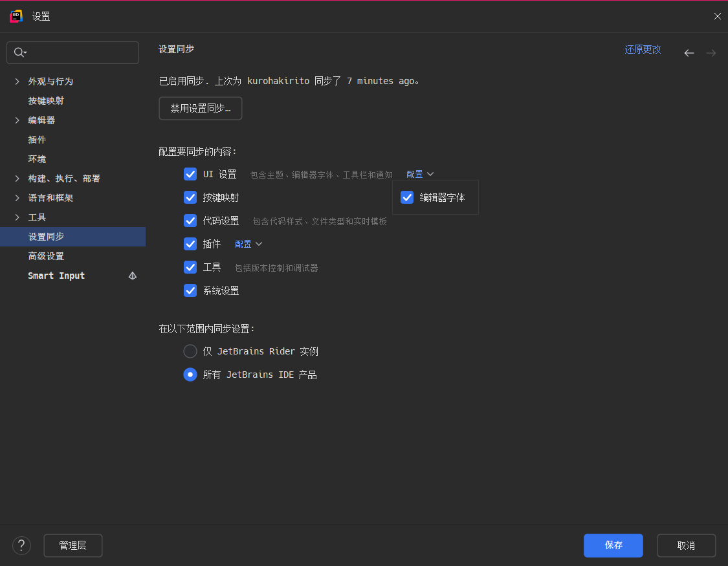Uncheck the UI 设置 sync checkbox
The width and height of the screenshot is (728, 566).
[x=190, y=174]
